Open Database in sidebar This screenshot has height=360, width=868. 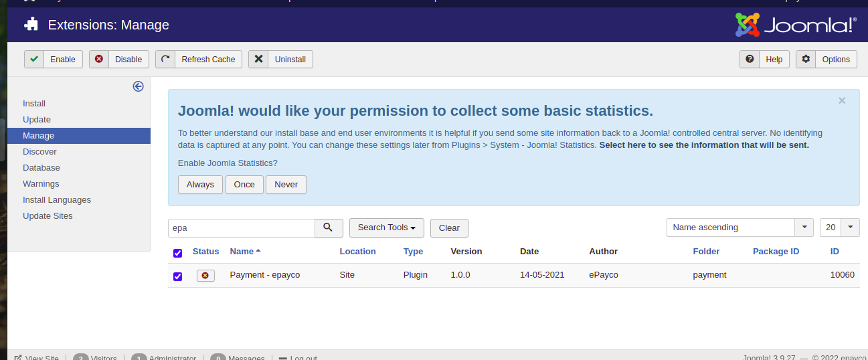[41, 168]
